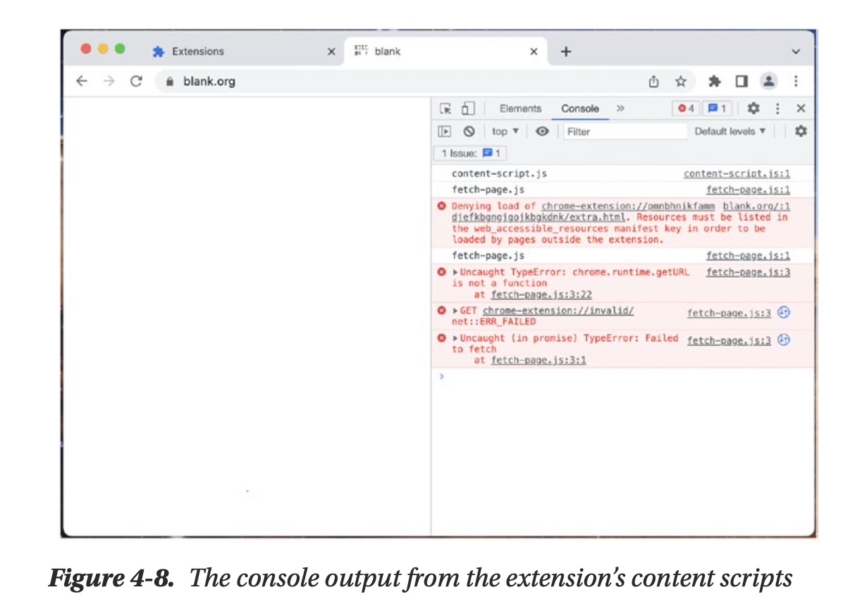Toggle the browser side panel icon
Image resolution: width=867 pixels, height=616 pixels.
(742, 81)
